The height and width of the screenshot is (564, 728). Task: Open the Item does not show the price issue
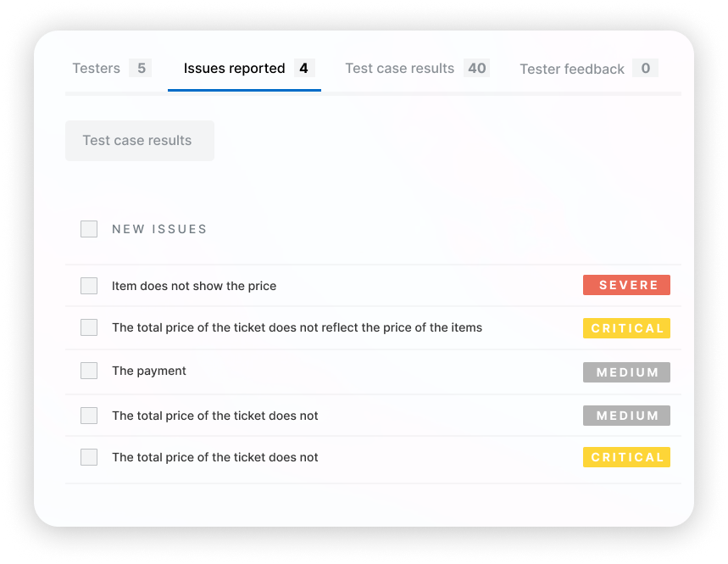194,286
